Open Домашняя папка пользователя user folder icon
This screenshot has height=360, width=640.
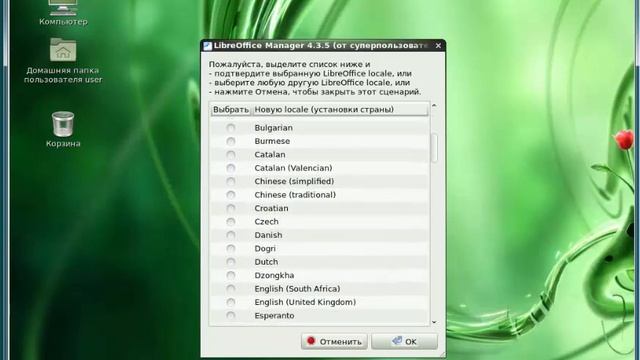click(x=63, y=50)
